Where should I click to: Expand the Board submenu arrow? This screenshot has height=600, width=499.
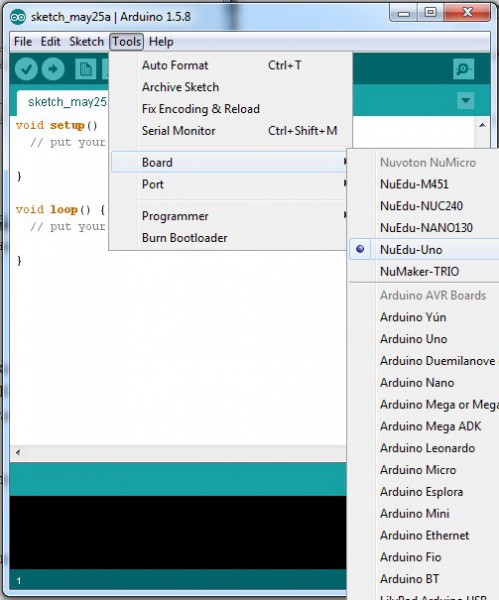click(x=345, y=162)
